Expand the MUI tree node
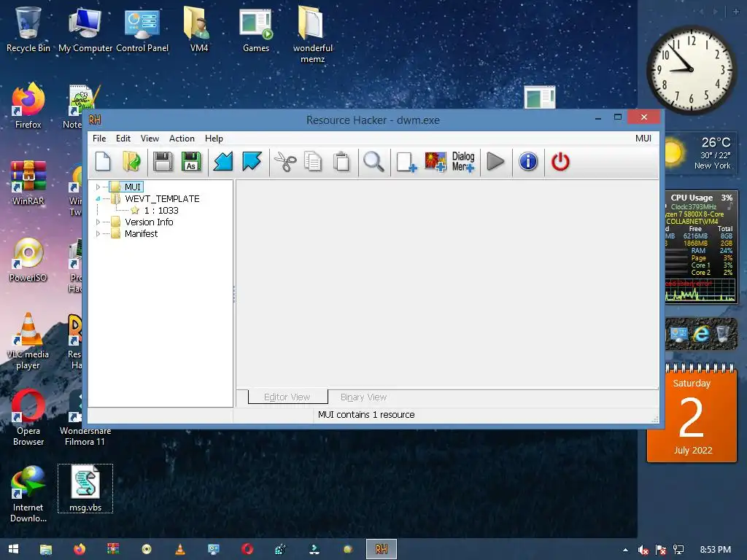Image resolution: width=747 pixels, height=560 pixels. 98,187
